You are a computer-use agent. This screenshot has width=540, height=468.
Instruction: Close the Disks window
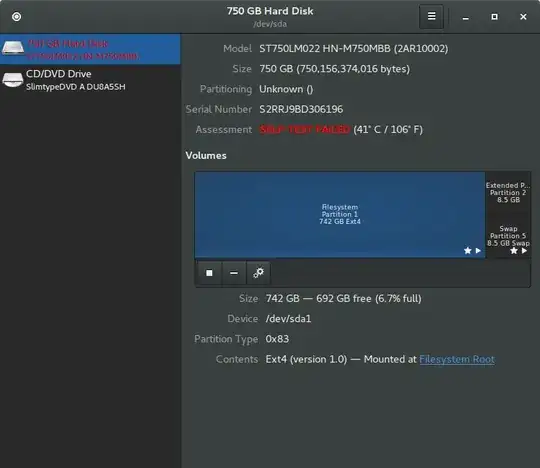(523, 17)
